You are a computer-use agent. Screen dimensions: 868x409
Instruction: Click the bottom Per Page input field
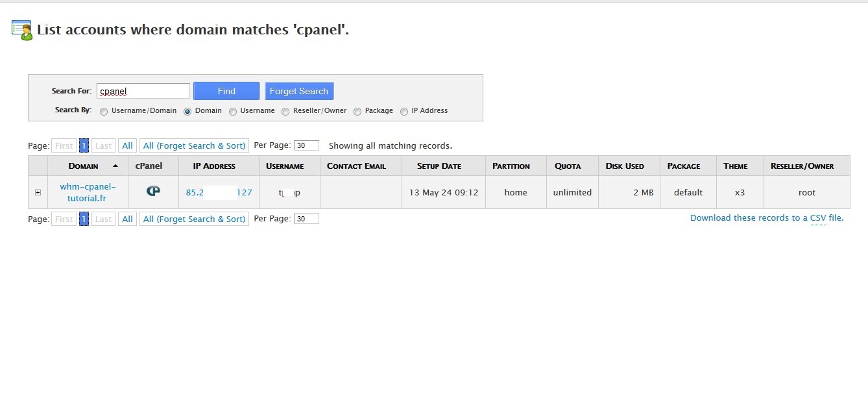pos(306,219)
